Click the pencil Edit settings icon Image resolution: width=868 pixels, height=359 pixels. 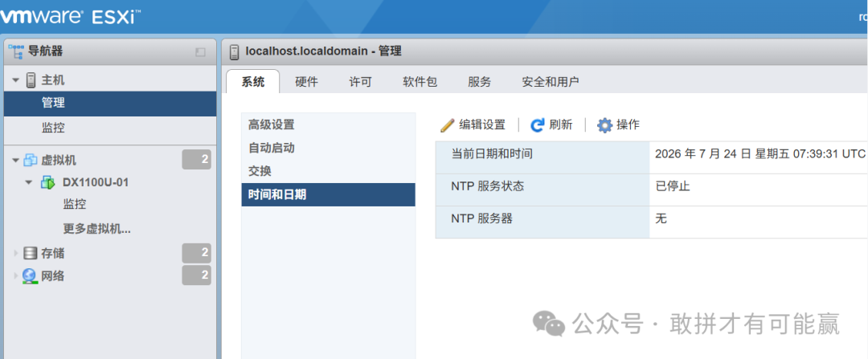point(448,125)
